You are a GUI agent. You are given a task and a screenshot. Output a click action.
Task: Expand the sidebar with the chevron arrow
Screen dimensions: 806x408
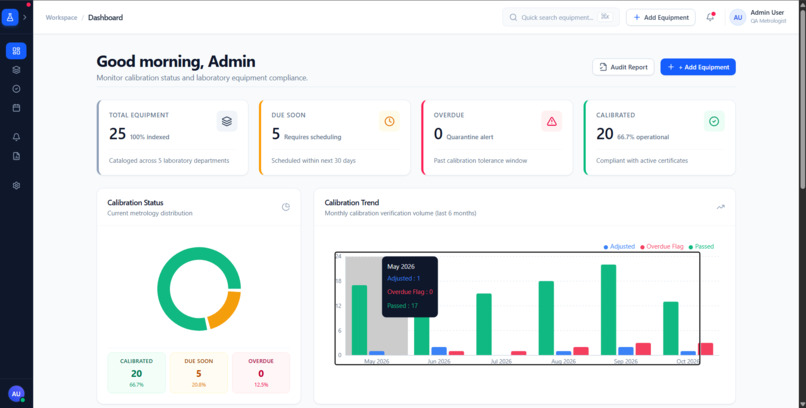click(x=25, y=17)
